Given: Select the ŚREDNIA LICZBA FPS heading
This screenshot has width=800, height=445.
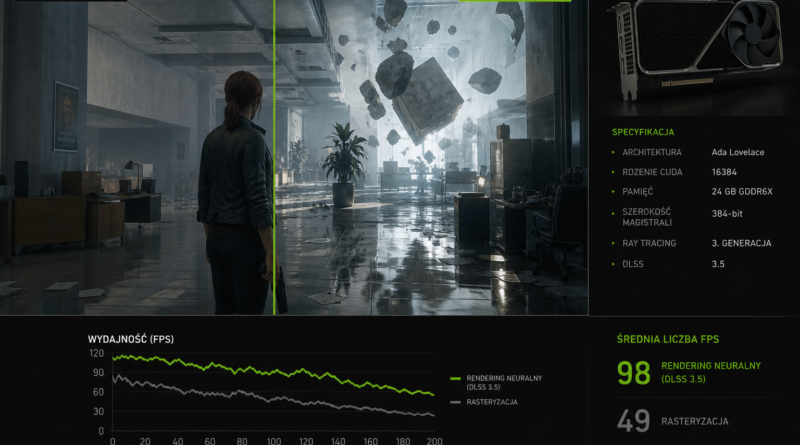Looking at the screenshot, I should 668,339.
